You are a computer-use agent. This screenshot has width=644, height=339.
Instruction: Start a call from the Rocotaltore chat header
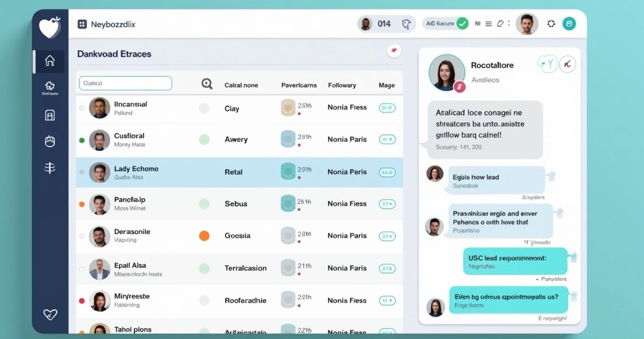(x=547, y=63)
